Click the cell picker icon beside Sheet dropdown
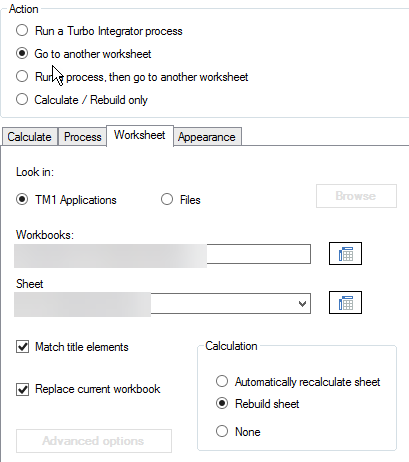The image size is (409, 462). (345, 303)
